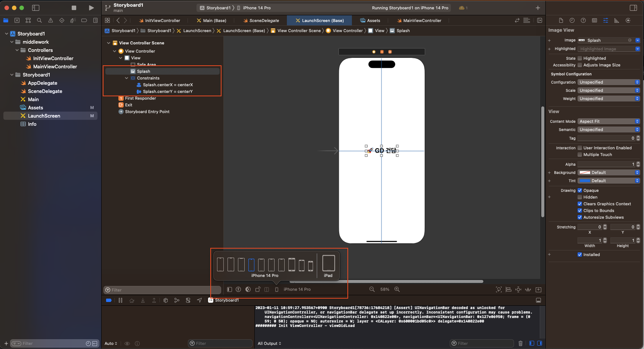Uncheck the Opaque drawing option
Viewport: 644px width, 349px height.
coord(580,190)
